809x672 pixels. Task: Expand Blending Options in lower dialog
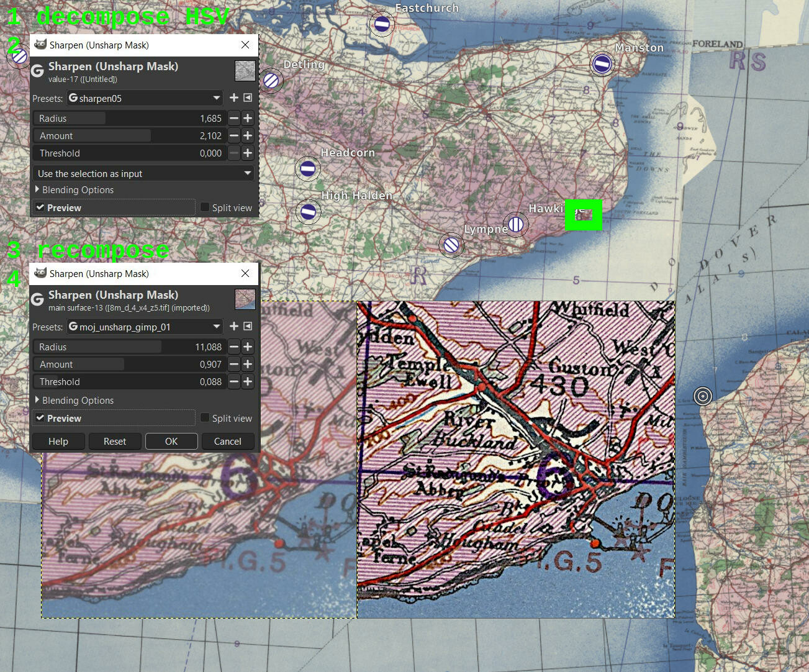click(75, 400)
